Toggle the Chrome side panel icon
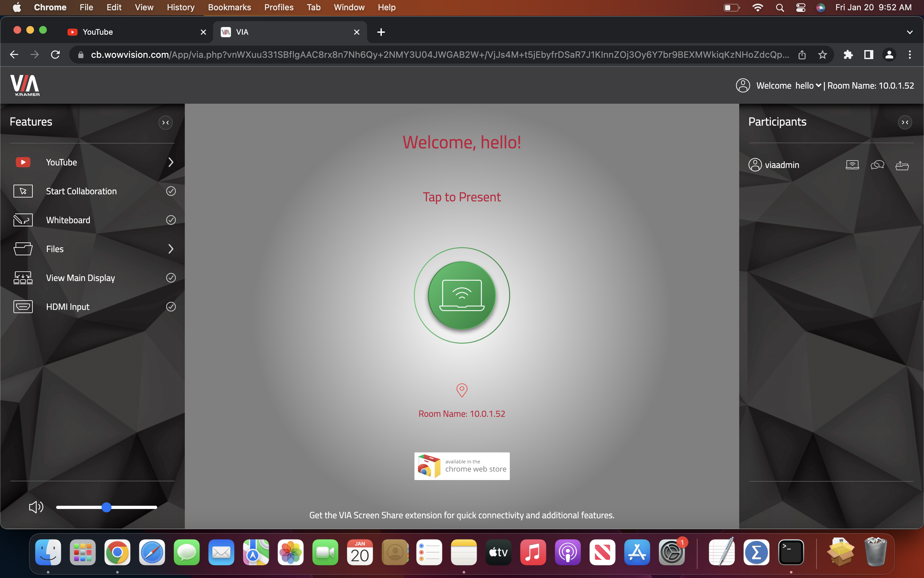The image size is (924, 578). click(x=868, y=55)
